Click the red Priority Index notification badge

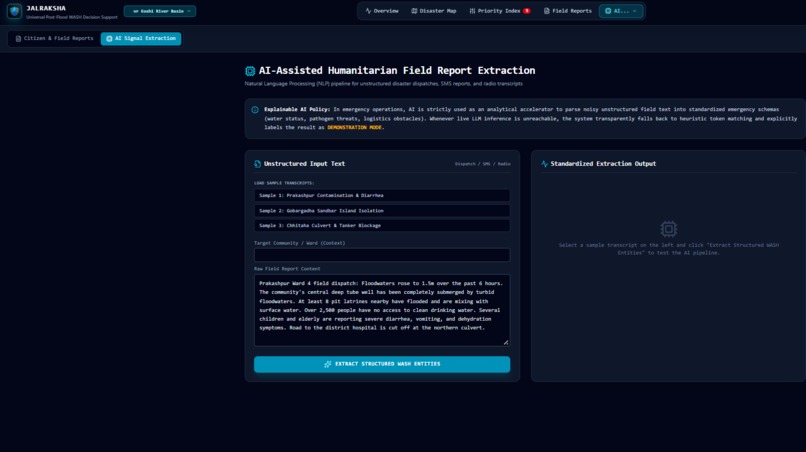click(526, 11)
